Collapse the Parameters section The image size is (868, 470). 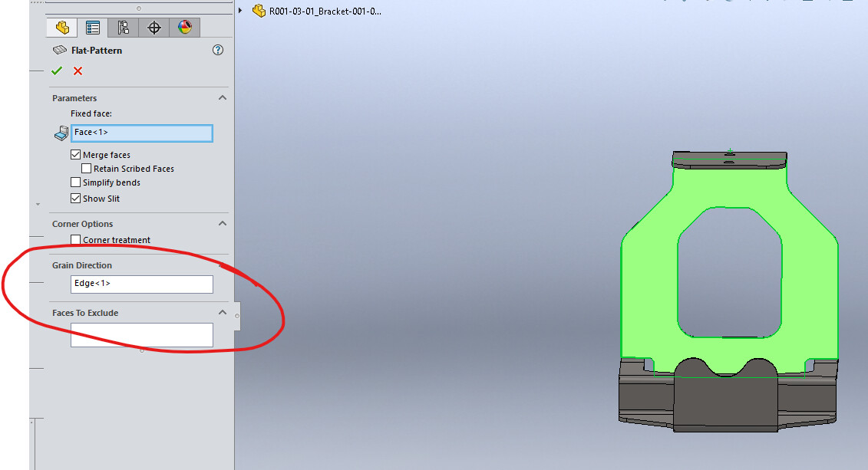point(223,98)
